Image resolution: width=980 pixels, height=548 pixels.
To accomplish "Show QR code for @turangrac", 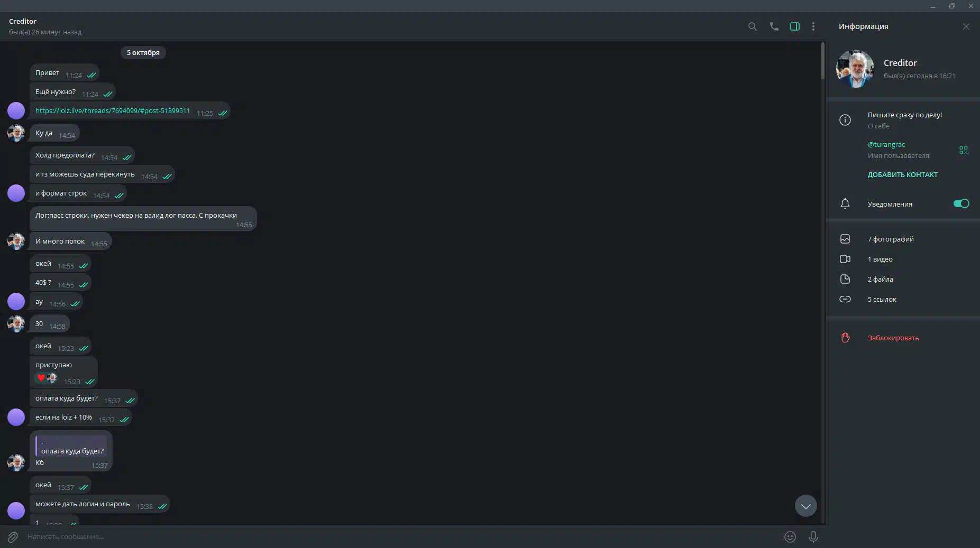I will (964, 150).
